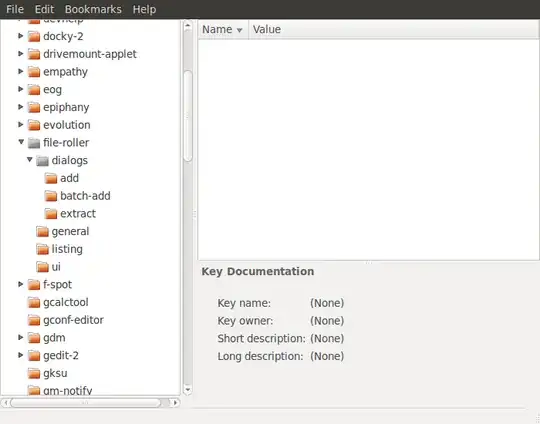This screenshot has height=424, width=540.
Task: Collapse the dialogs subfolder
Action: coord(30,160)
